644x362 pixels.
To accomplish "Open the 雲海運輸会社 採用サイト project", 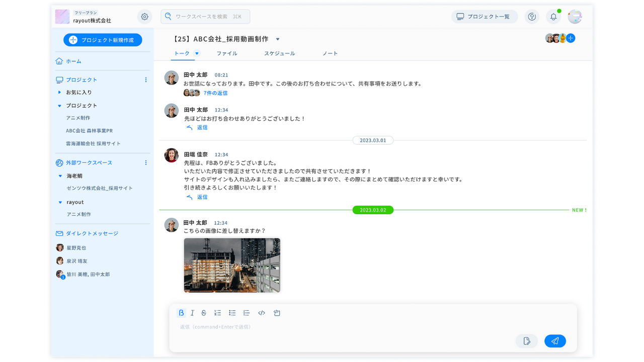I will pos(93,144).
